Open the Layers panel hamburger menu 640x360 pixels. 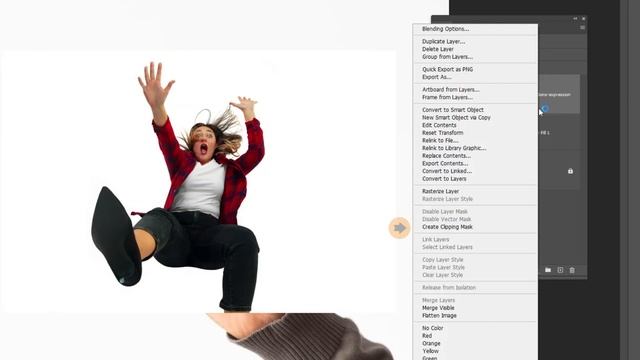pos(582,28)
